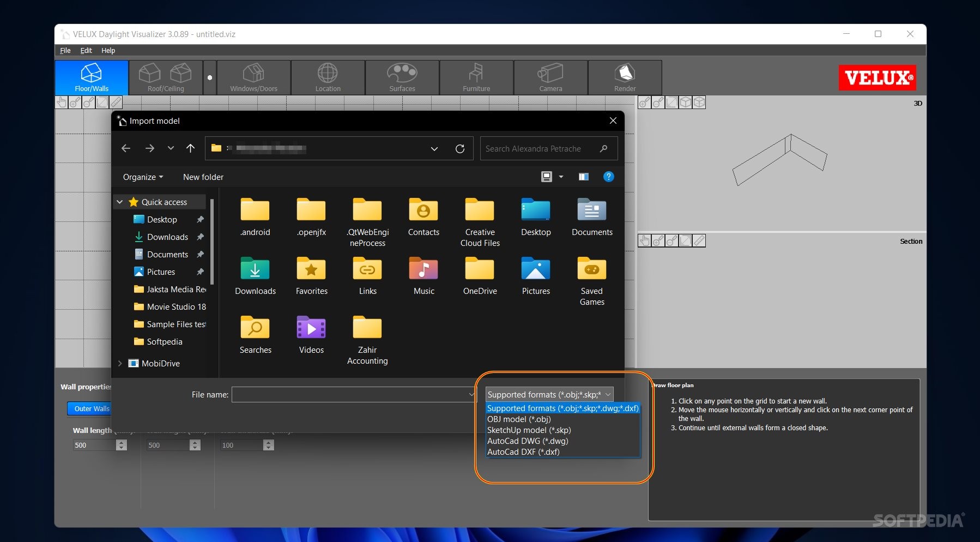Viewport: 980px width, 542px height.
Task: Select Documents in Quick access
Action: click(167, 254)
